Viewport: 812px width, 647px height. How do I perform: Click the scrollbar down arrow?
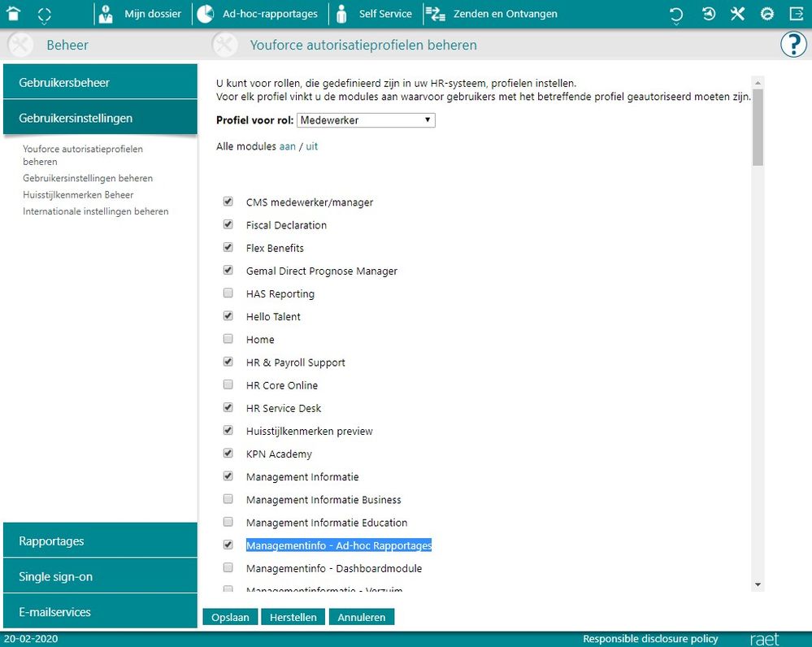tap(758, 585)
